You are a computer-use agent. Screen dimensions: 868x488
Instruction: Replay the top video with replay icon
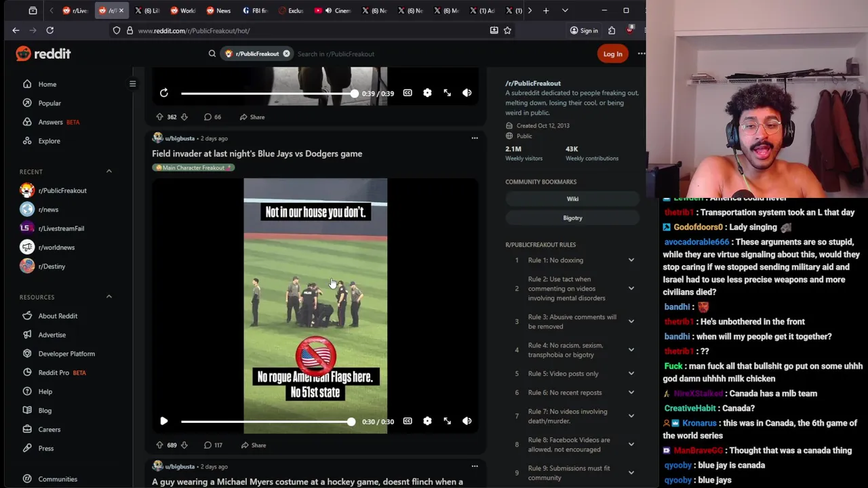pos(164,93)
